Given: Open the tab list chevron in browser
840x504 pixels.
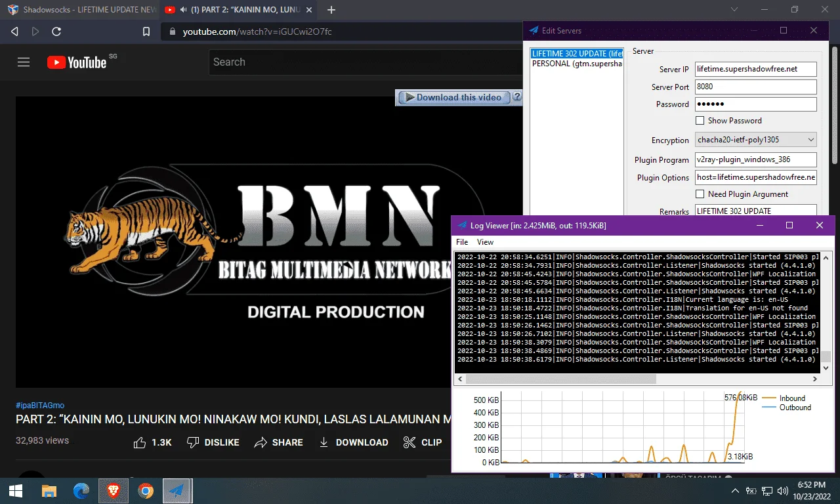Looking at the screenshot, I should coord(734,10).
